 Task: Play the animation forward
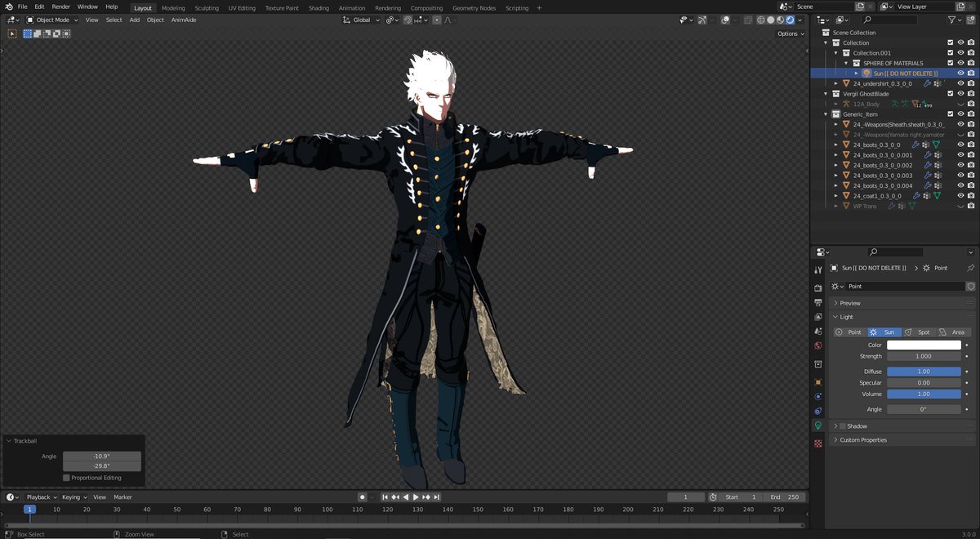[x=416, y=497]
